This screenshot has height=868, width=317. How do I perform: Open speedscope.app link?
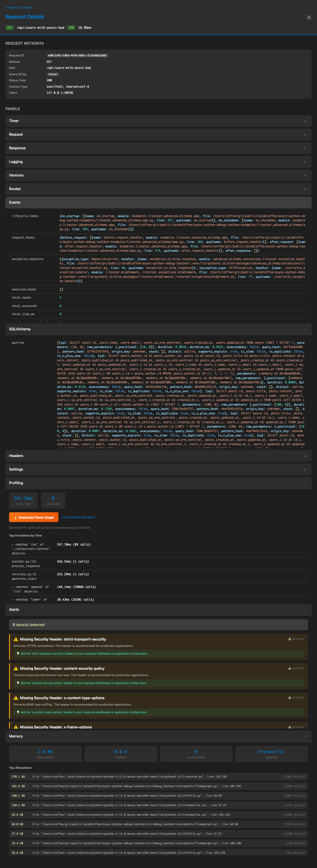point(79,517)
